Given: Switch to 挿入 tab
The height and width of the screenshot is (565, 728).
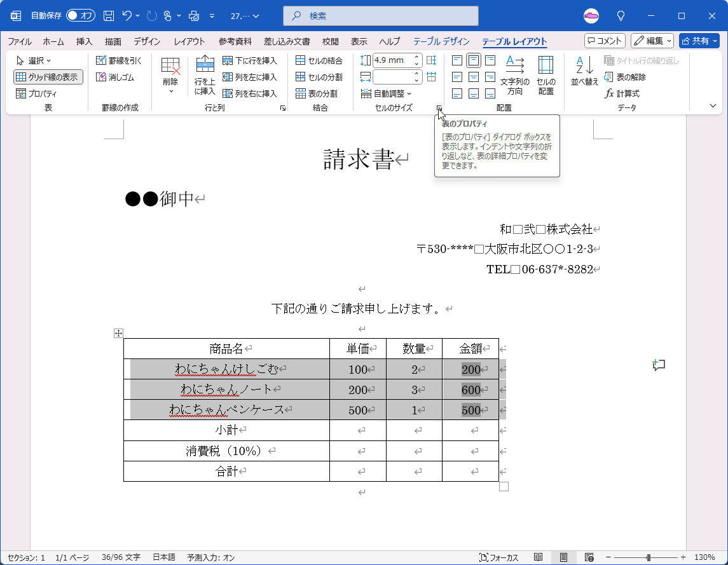Looking at the screenshot, I should (x=85, y=41).
